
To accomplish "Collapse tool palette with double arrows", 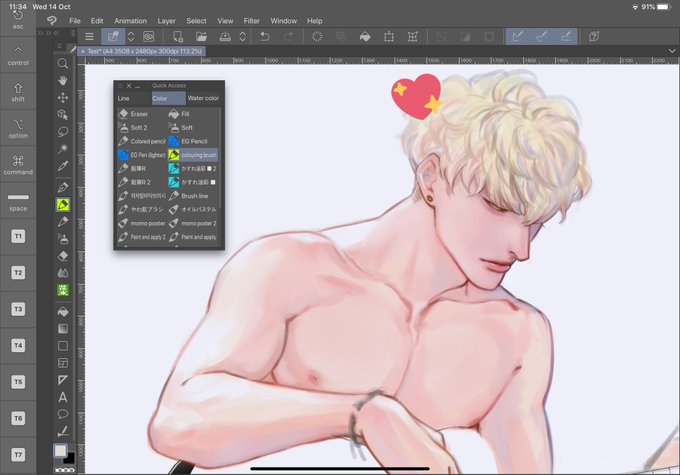I will (x=56, y=33).
